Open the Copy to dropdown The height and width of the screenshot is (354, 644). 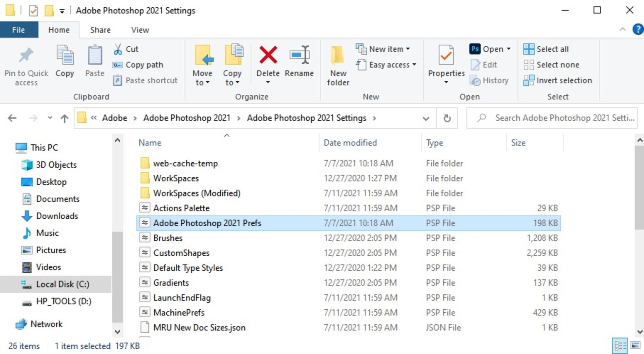tap(232, 66)
